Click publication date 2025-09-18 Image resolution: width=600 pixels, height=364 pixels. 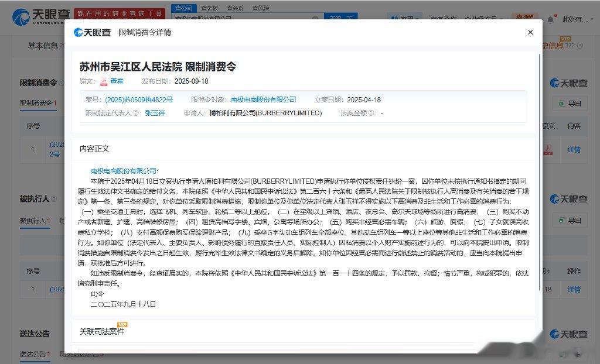[x=192, y=81]
